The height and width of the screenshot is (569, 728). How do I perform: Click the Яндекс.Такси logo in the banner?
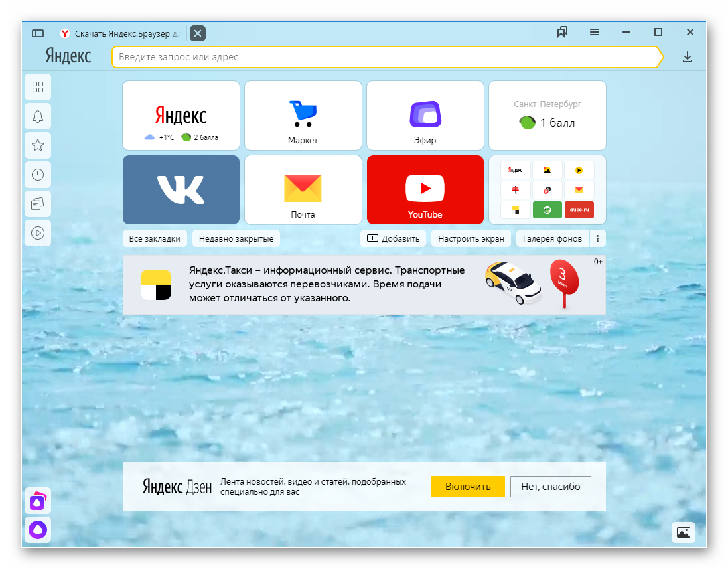click(156, 285)
